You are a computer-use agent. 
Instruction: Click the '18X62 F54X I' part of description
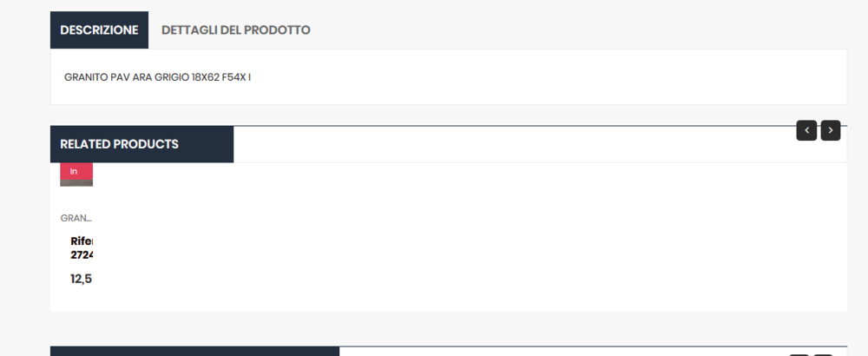click(221, 77)
